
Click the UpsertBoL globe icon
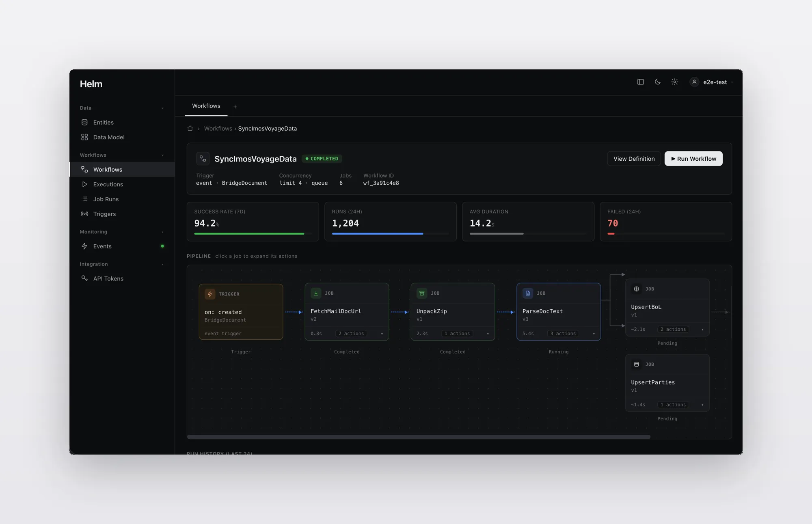point(637,289)
